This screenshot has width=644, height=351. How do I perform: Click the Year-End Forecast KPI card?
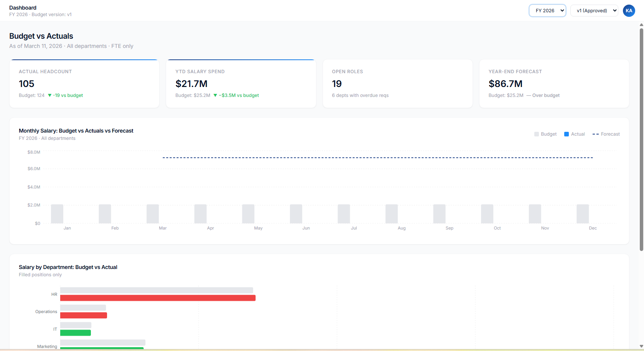pyautogui.click(x=554, y=84)
